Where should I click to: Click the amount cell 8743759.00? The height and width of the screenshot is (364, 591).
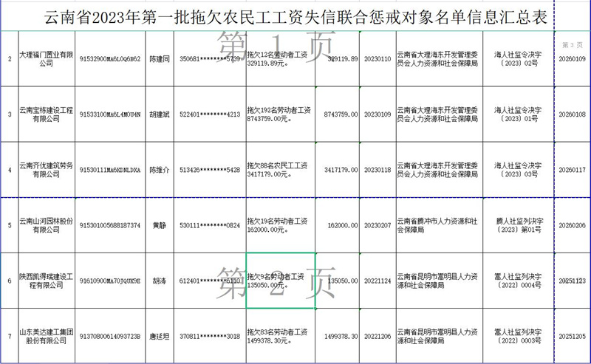pyautogui.click(x=338, y=114)
